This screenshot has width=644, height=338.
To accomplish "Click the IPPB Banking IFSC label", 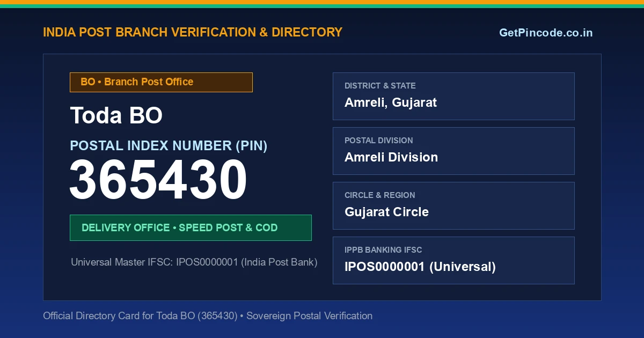I will (383, 250).
